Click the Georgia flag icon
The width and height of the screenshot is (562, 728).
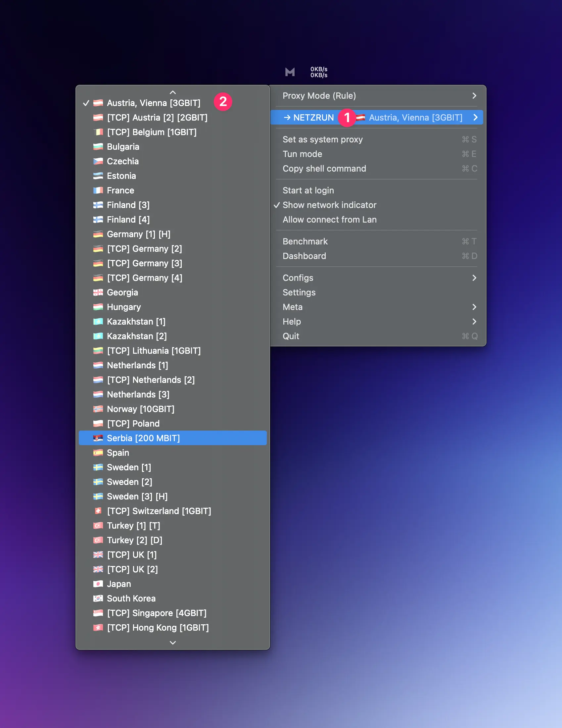[98, 292]
